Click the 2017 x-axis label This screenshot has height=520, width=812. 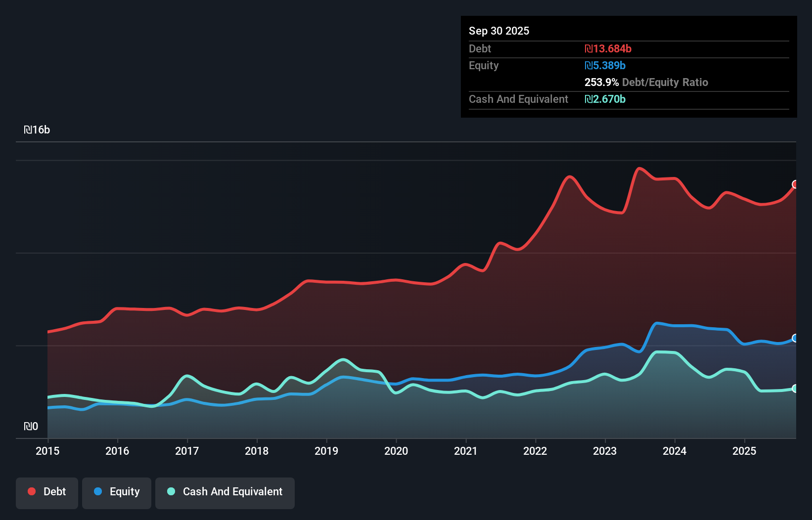pos(187,451)
